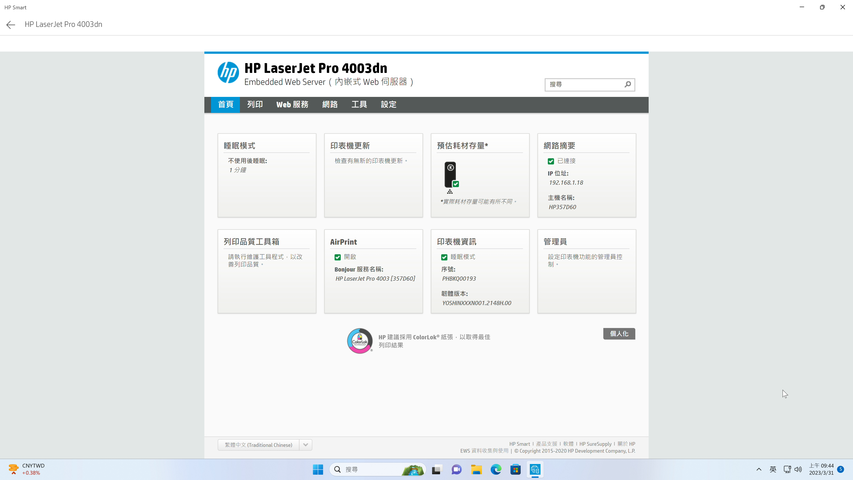Launch the Chat app from the taskbar
This screenshot has width=853, height=480.
click(456, 469)
